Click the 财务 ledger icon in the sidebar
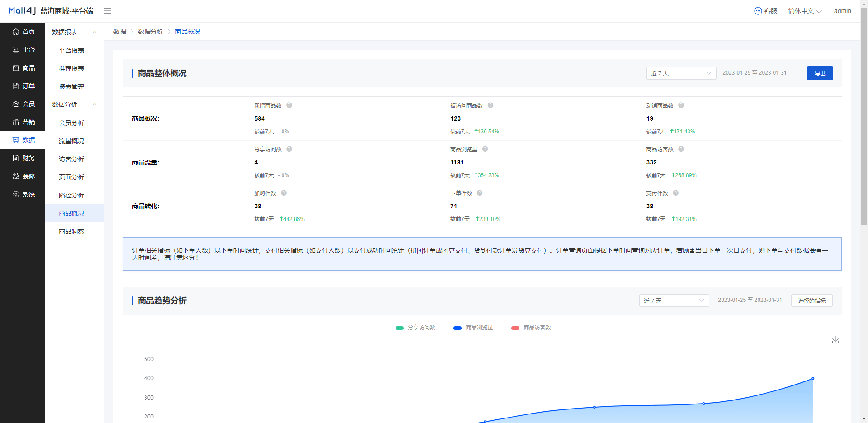 coord(16,158)
